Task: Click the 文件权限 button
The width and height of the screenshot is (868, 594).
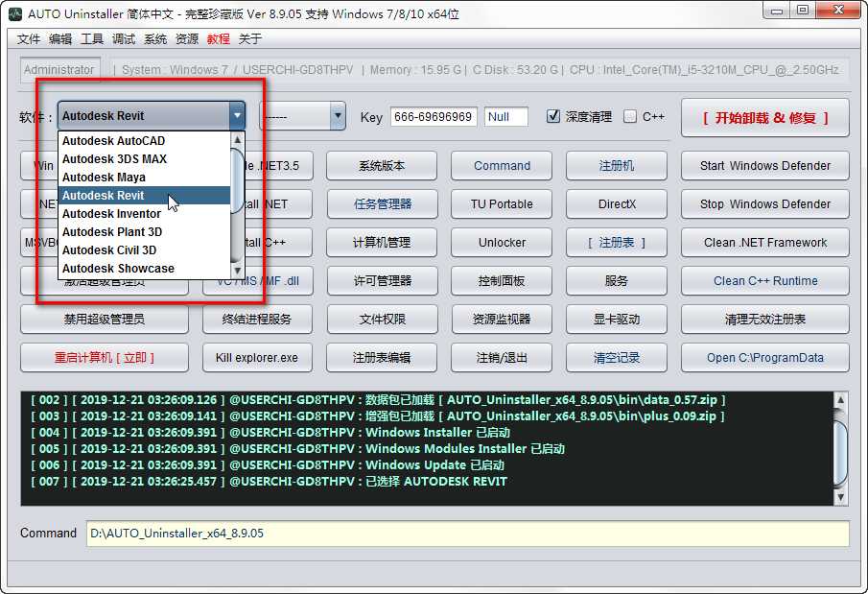Action: tap(382, 320)
